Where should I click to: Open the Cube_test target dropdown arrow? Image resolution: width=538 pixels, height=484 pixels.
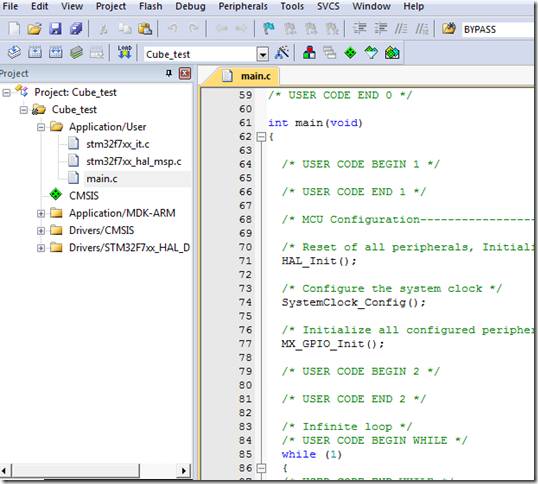(263, 55)
